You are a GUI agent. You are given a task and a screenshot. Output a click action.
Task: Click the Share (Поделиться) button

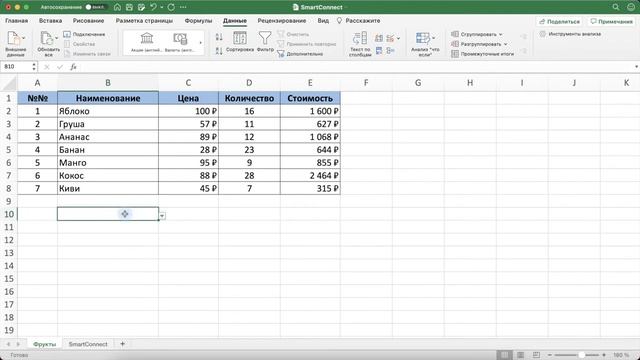(559, 21)
